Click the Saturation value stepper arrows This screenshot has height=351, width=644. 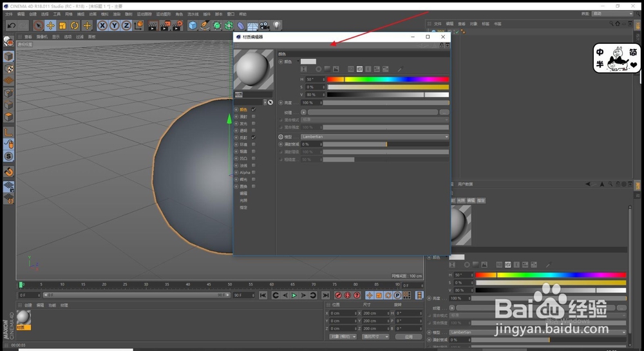[324, 87]
